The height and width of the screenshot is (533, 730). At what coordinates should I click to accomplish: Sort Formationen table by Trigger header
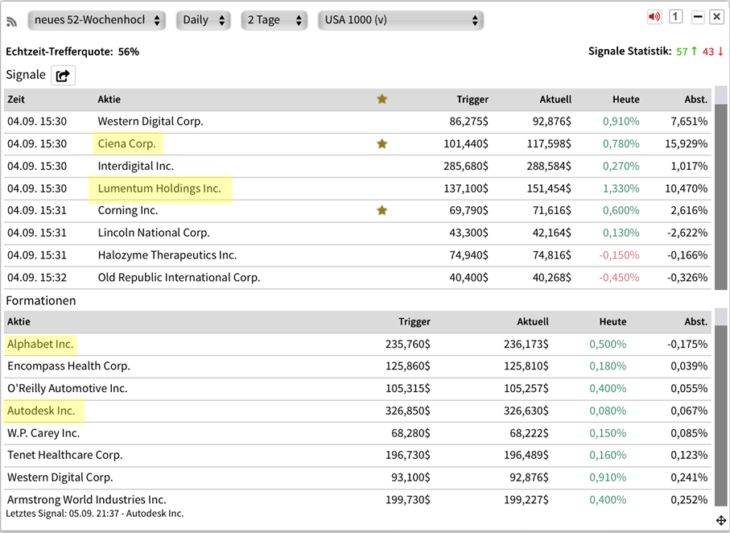click(x=414, y=322)
